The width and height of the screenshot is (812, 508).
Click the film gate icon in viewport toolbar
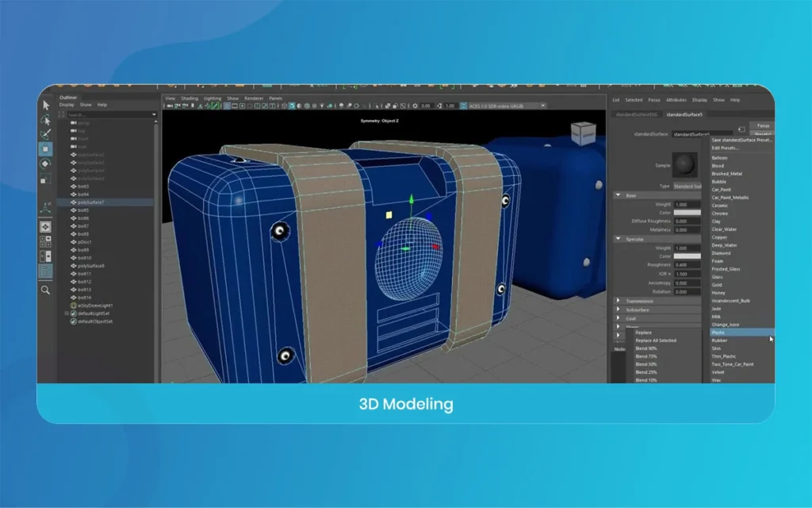tap(235, 106)
